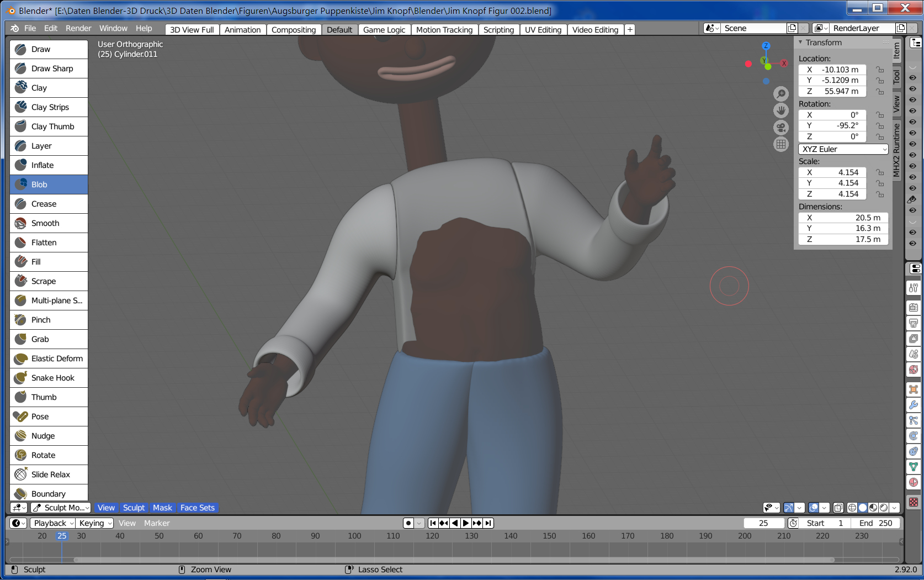Click the camera view icon in viewport
This screenshot has height=580, width=924.
point(780,128)
